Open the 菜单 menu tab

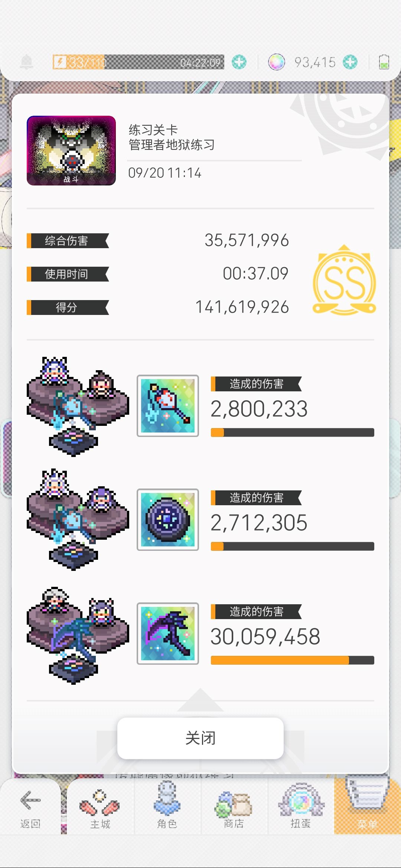368,809
